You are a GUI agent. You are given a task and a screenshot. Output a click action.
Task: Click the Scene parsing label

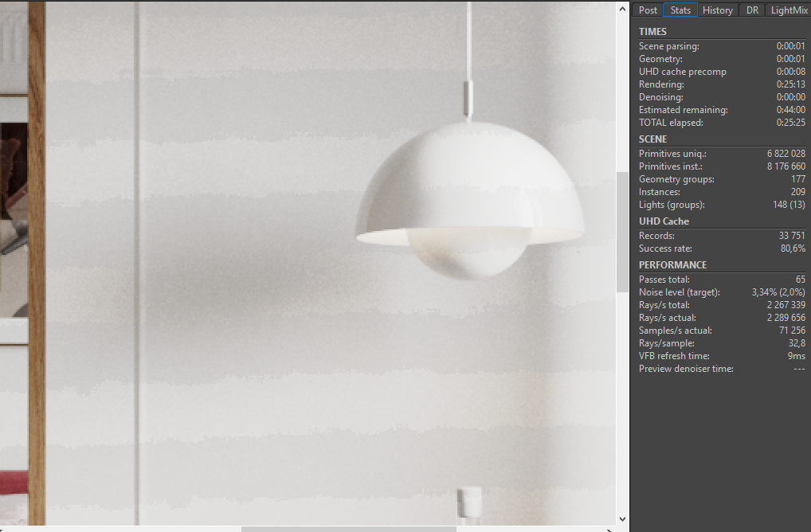click(668, 46)
